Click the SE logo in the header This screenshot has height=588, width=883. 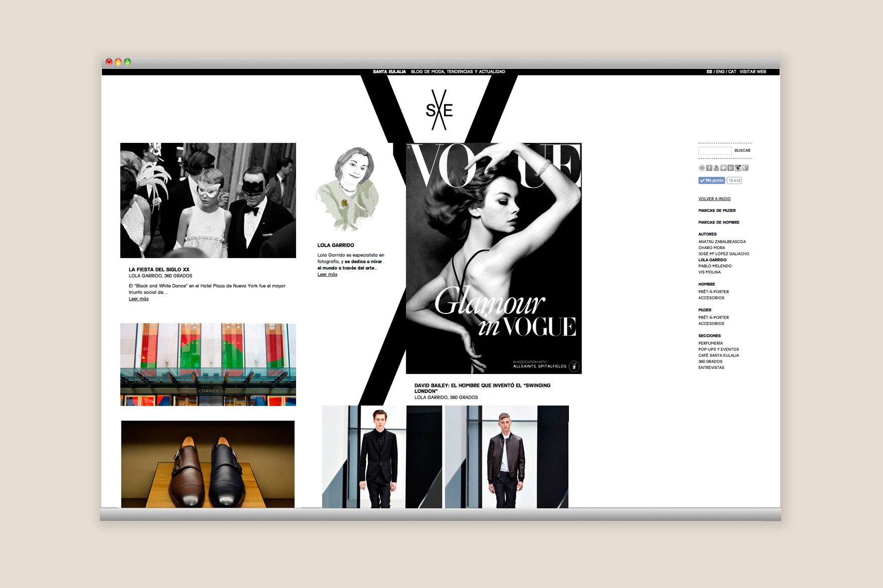pos(439,110)
